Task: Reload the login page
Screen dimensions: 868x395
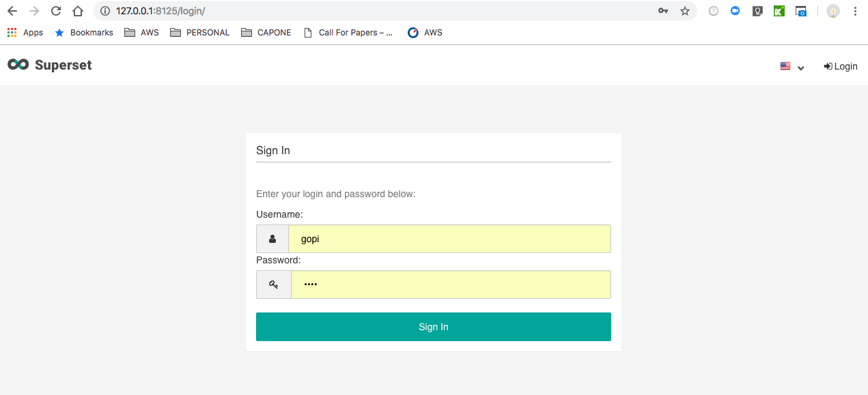Action: (x=56, y=11)
